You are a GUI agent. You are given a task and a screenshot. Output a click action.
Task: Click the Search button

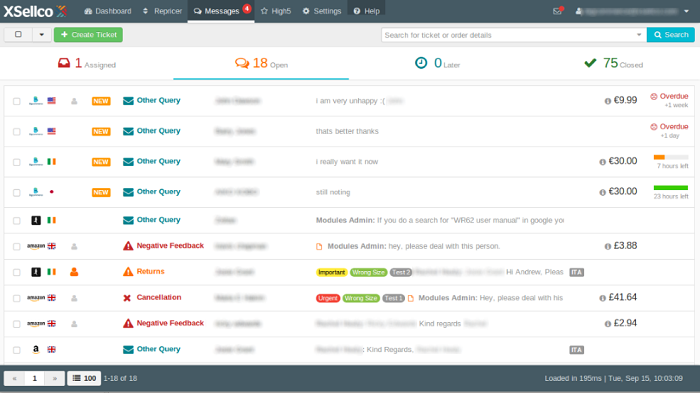click(671, 35)
